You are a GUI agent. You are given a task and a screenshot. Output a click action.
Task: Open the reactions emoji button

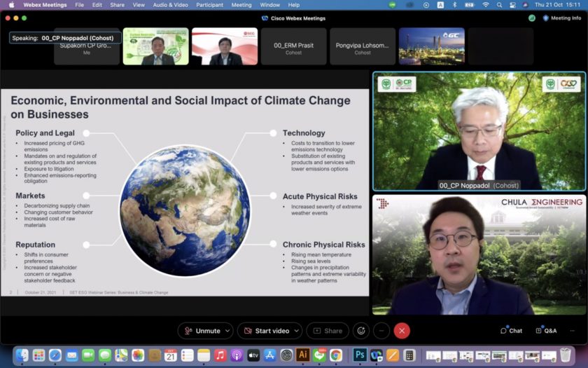[360, 331]
